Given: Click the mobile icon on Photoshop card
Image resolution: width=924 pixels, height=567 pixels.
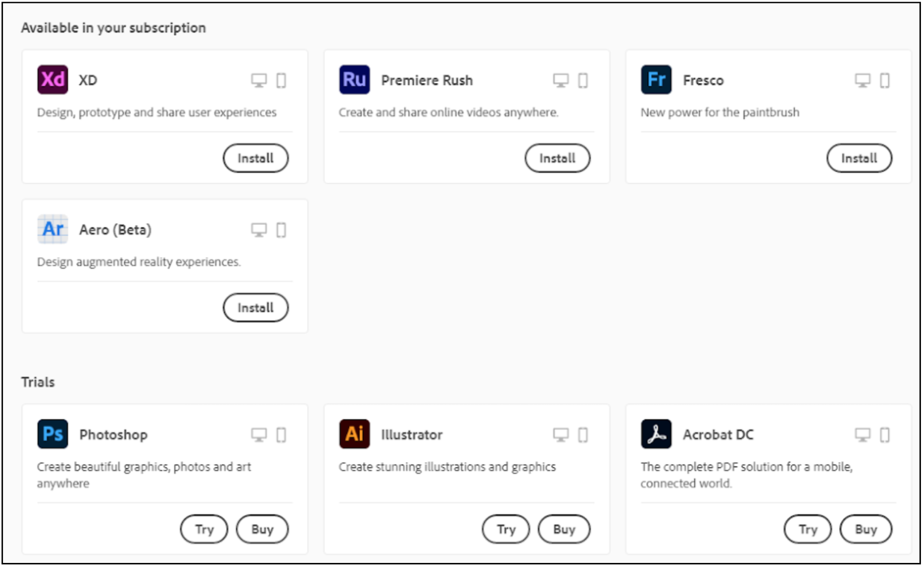Looking at the screenshot, I should [x=281, y=435].
